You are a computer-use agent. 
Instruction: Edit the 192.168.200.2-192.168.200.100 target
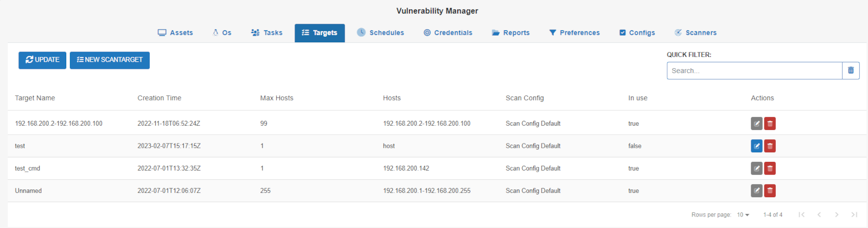pyautogui.click(x=757, y=123)
